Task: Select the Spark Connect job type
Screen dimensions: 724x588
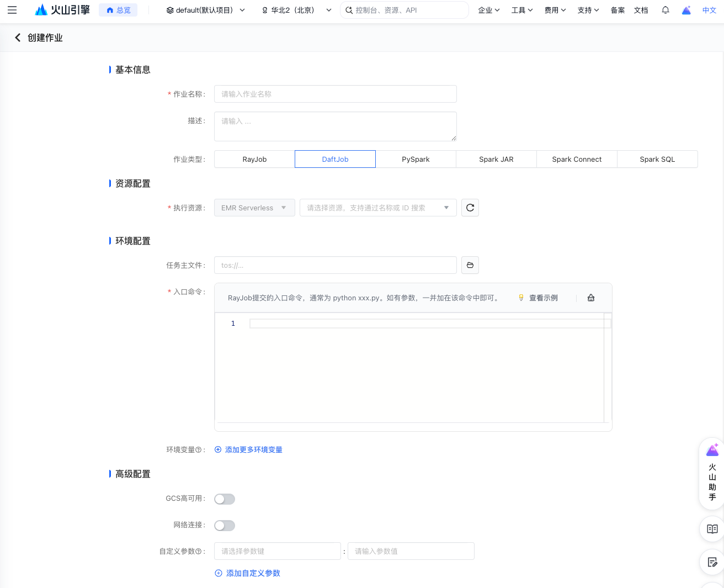Action: click(x=577, y=159)
